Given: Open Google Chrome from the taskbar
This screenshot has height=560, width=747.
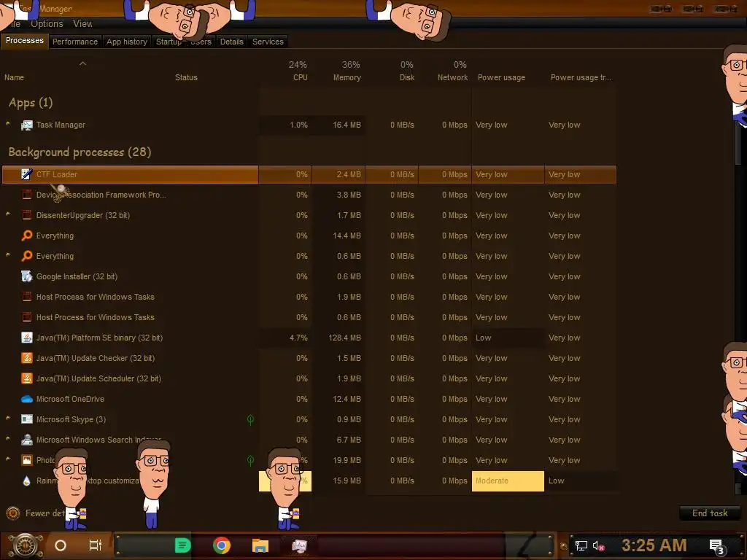Looking at the screenshot, I should point(222,545).
